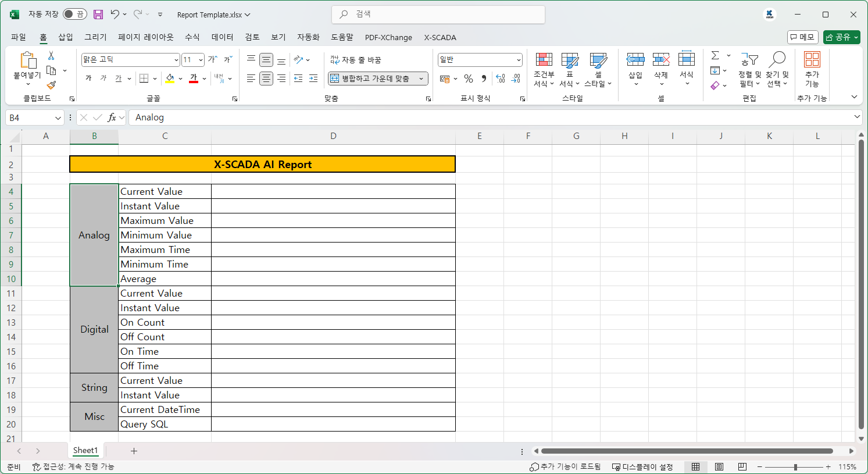868x474 pixels.
Task: Save the workbook with the floppy disk icon
Action: (98, 15)
